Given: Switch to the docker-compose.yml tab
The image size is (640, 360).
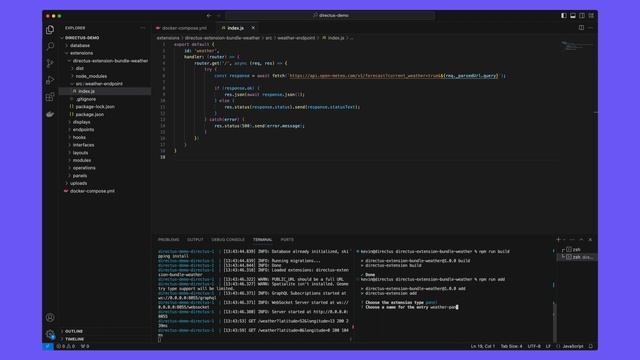Looking at the screenshot, I should pos(184,28).
